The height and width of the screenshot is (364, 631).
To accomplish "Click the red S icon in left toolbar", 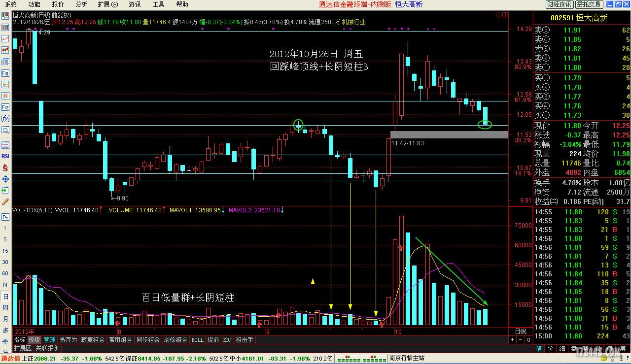I will tap(5, 167).
